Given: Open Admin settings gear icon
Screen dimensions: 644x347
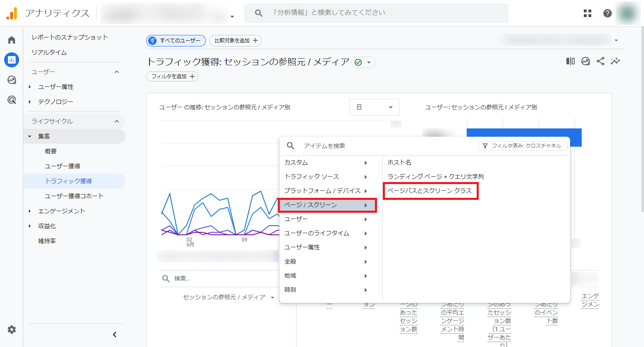Looking at the screenshot, I should coord(12,330).
